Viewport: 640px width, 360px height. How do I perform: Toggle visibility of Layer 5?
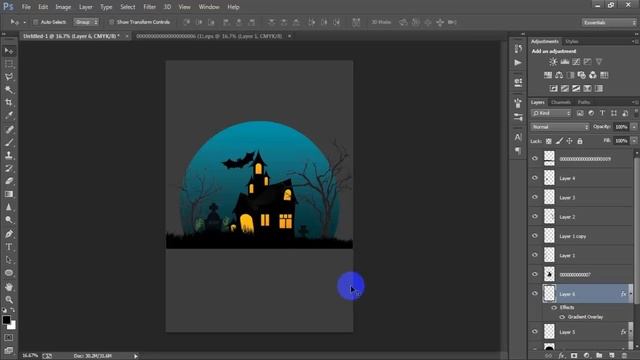(x=535, y=332)
